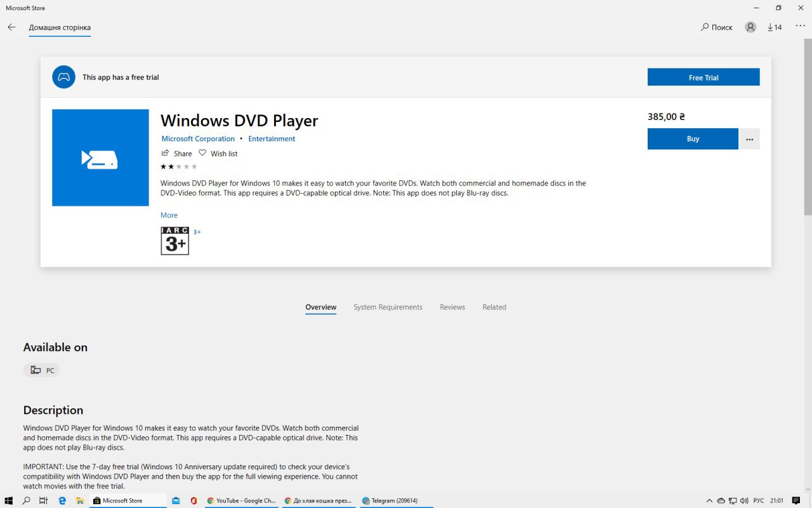The width and height of the screenshot is (812, 508).
Task: Open downloads and updates (14)
Action: tap(775, 27)
